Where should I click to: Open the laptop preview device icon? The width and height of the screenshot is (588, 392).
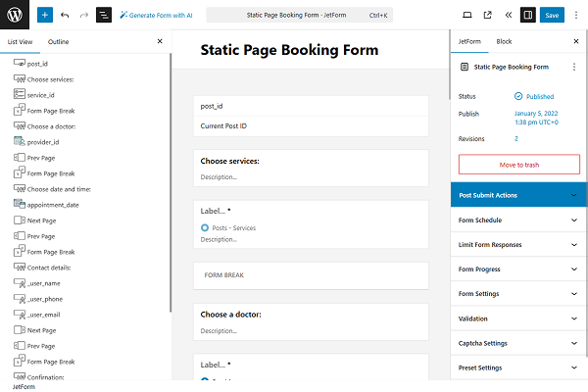pyautogui.click(x=467, y=15)
